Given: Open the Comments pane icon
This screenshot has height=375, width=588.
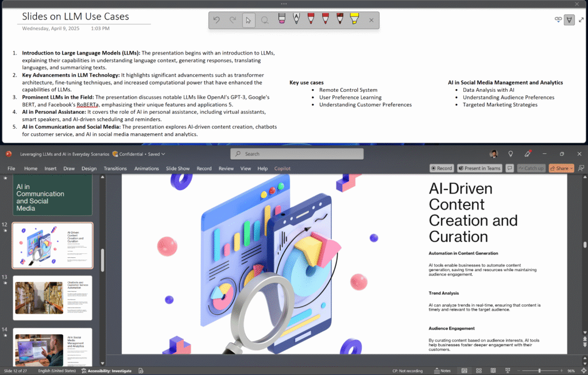Looking at the screenshot, I should click(x=509, y=168).
